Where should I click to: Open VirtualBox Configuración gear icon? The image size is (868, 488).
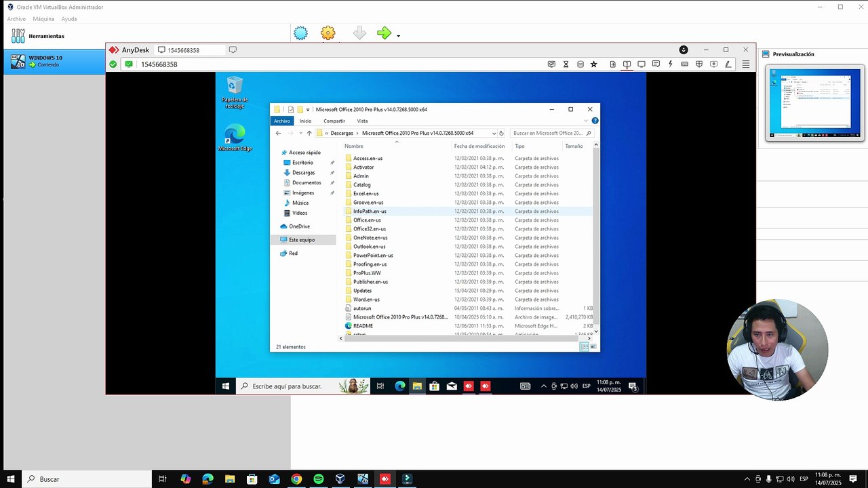click(328, 33)
